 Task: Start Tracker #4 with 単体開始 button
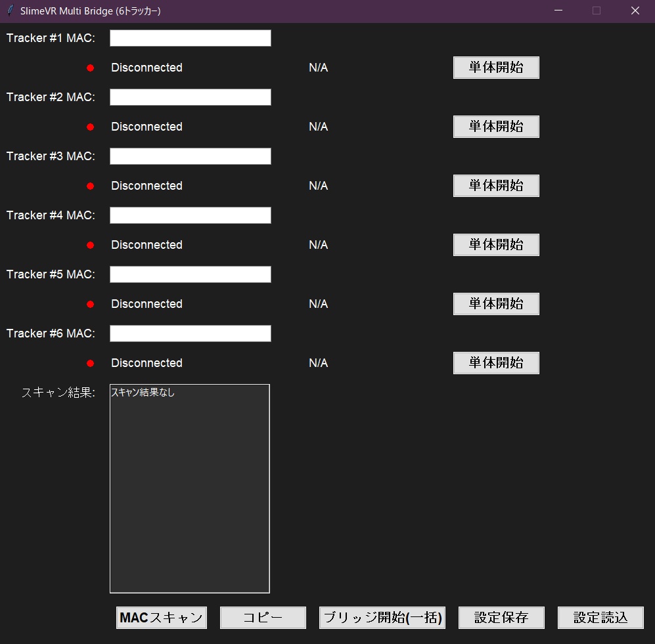[496, 245]
